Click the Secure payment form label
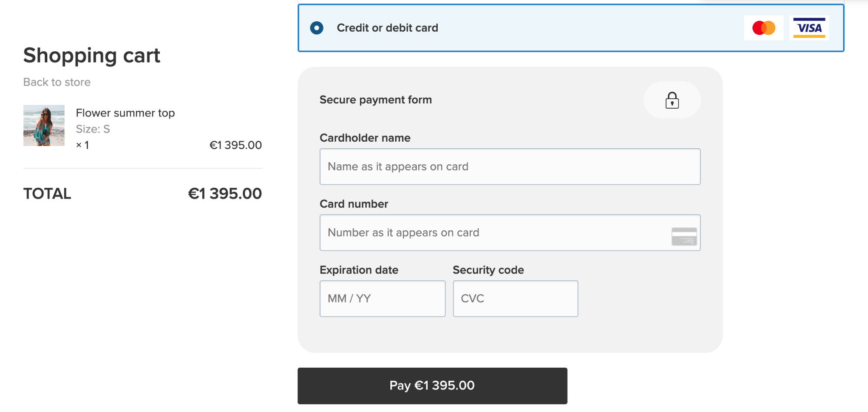This screenshot has width=868, height=412. click(x=376, y=100)
